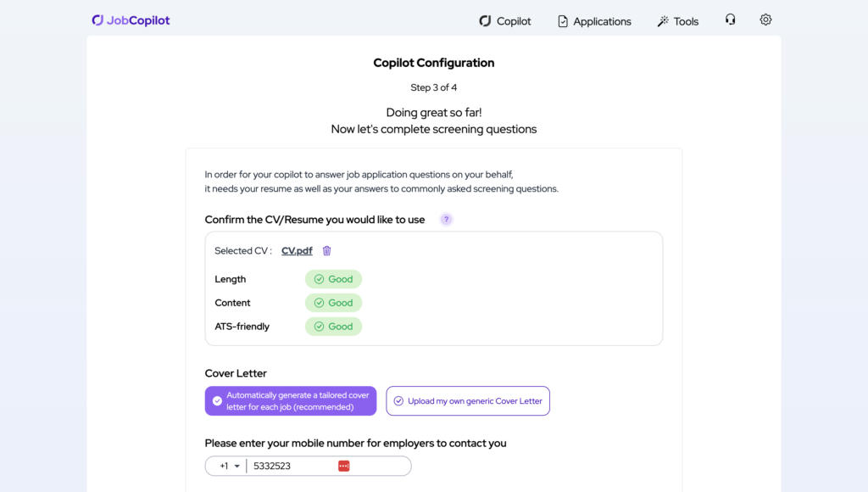Choose to upload my own generic Cover Letter
The height and width of the screenshot is (492, 868).
[468, 400]
